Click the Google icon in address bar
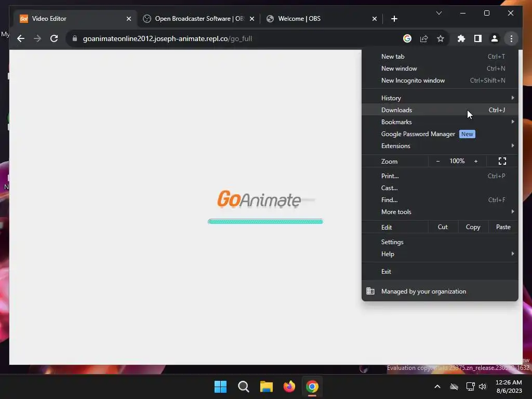 click(407, 38)
